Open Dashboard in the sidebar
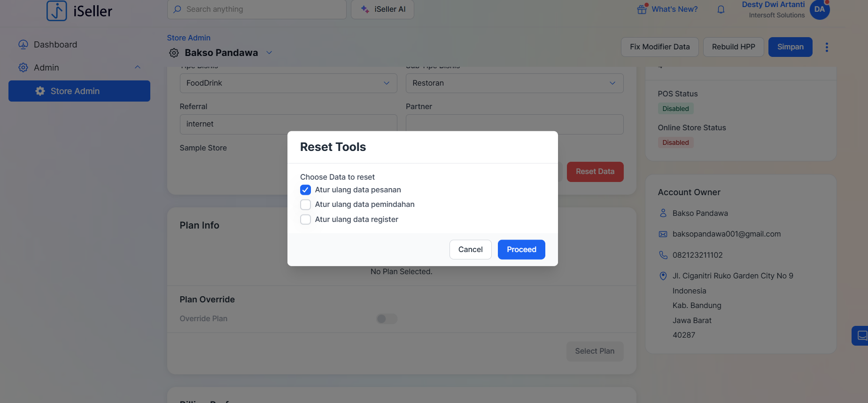Viewport: 868px width, 403px height. [x=55, y=45]
